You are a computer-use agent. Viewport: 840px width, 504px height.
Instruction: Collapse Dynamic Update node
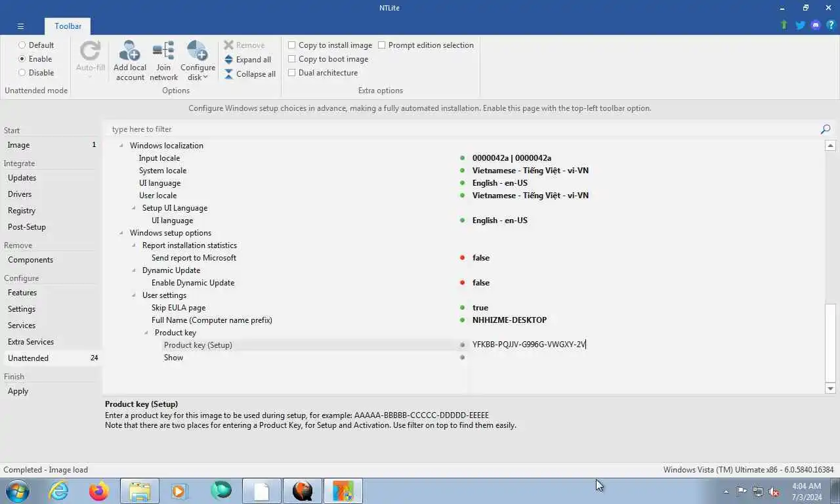pos(134,270)
